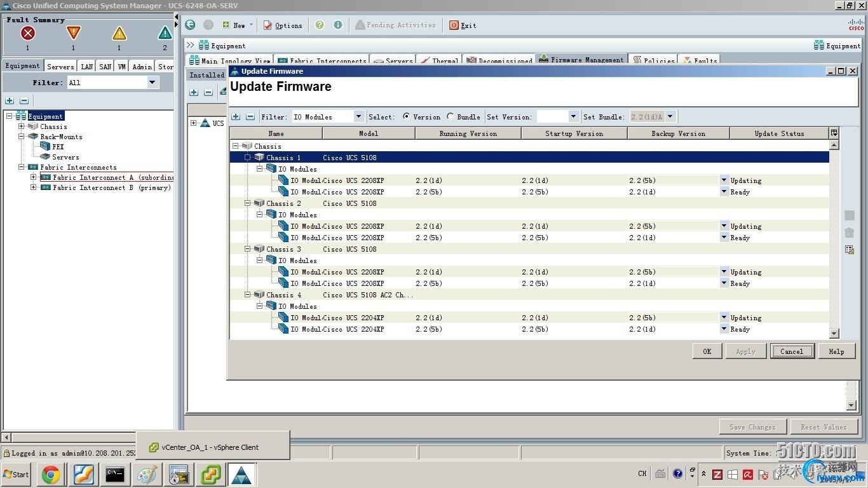Viewport: 868px width, 488px height.
Task: Select the Servers item under Rack-Mounts
Action: (65, 157)
